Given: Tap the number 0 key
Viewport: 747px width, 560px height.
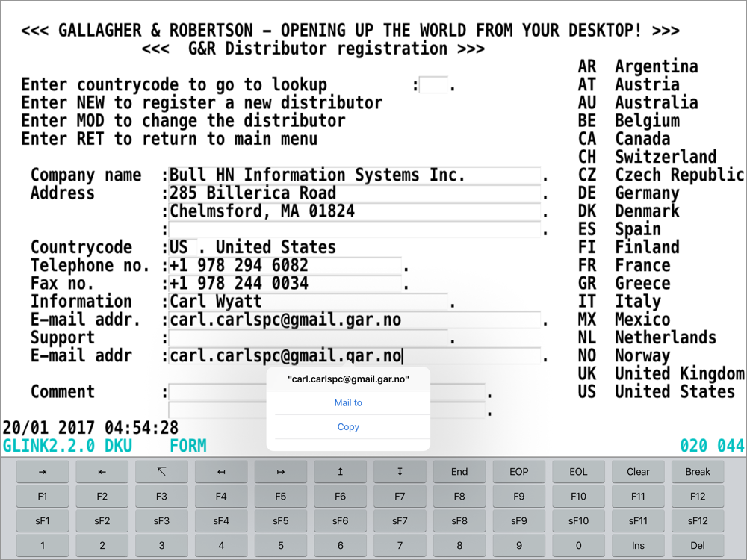Looking at the screenshot, I should [x=578, y=546].
